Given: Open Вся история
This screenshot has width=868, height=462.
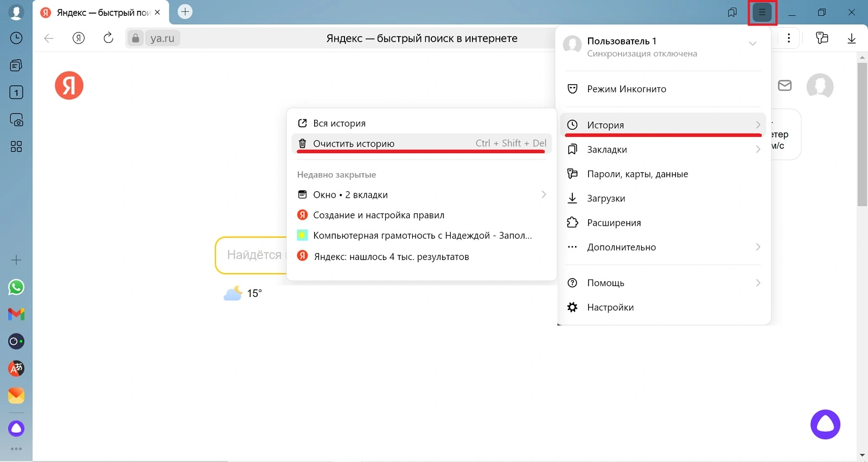Looking at the screenshot, I should pos(422,123).
